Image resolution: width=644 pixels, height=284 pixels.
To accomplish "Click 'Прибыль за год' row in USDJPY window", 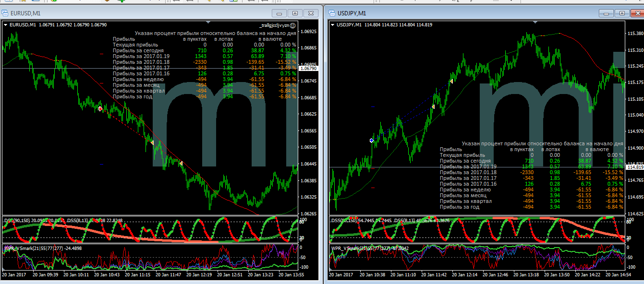I will [x=532, y=207].
